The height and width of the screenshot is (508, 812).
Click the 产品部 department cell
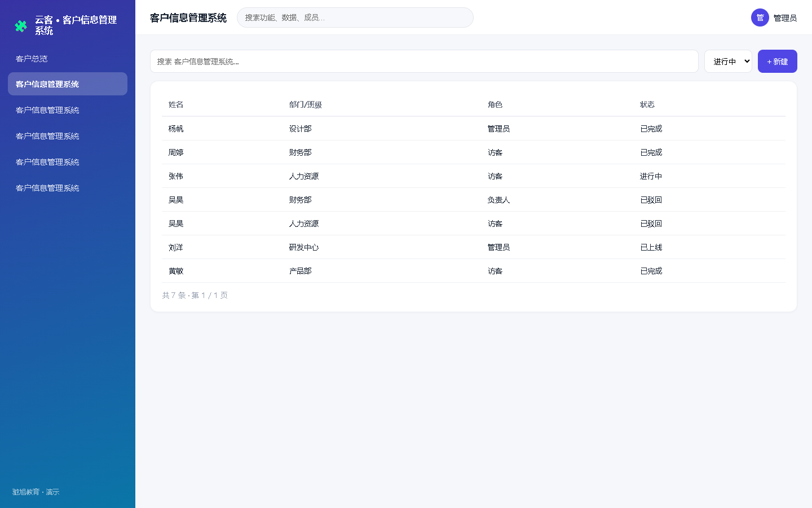point(301,271)
